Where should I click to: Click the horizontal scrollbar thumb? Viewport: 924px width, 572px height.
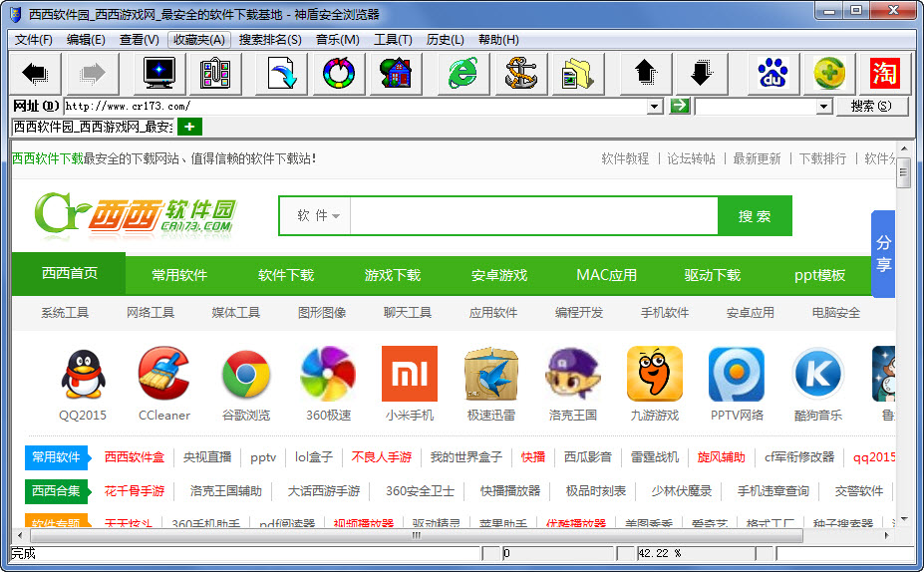point(417,535)
